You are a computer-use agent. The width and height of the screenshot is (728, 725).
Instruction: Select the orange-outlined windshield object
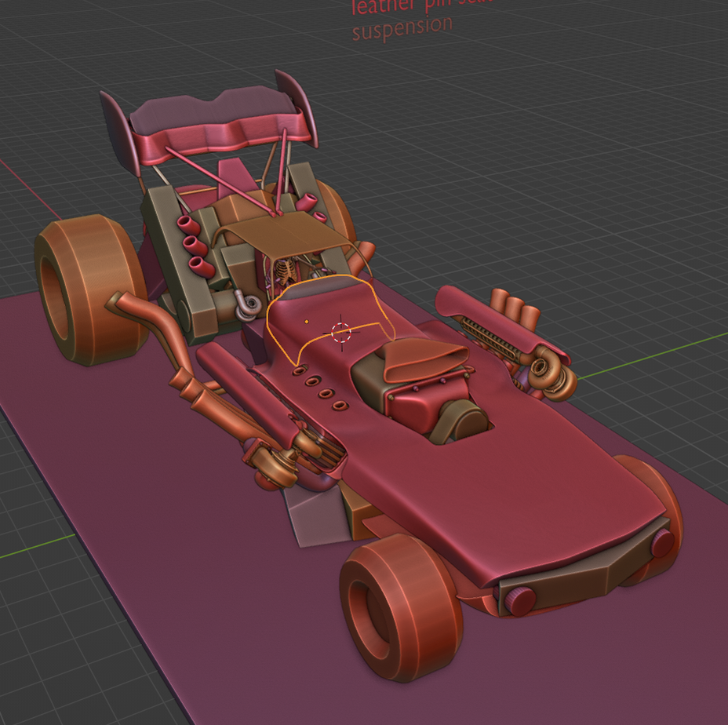(x=330, y=319)
